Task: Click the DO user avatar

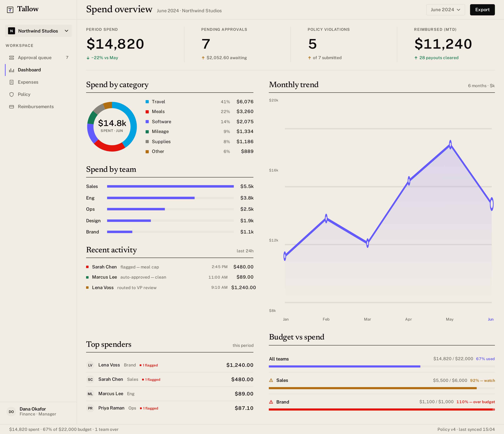Action: pos(11,412)
